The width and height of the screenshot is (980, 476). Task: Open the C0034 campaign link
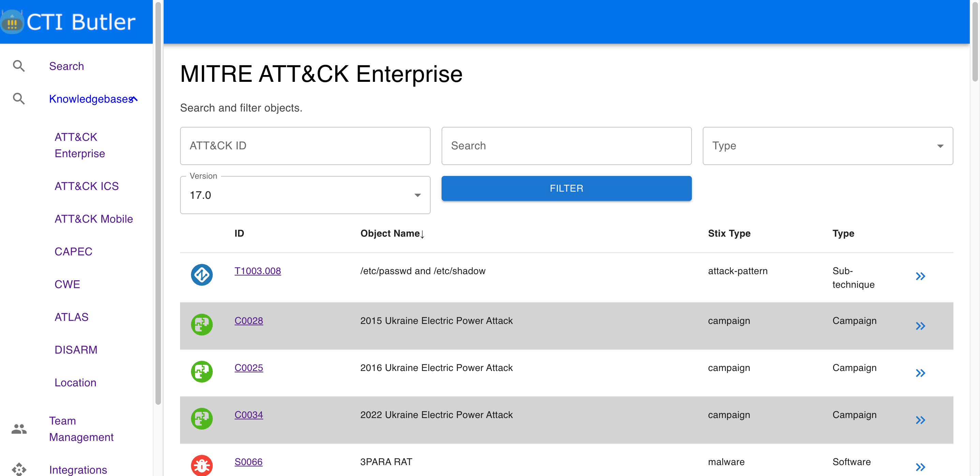[x=249, y=415]
